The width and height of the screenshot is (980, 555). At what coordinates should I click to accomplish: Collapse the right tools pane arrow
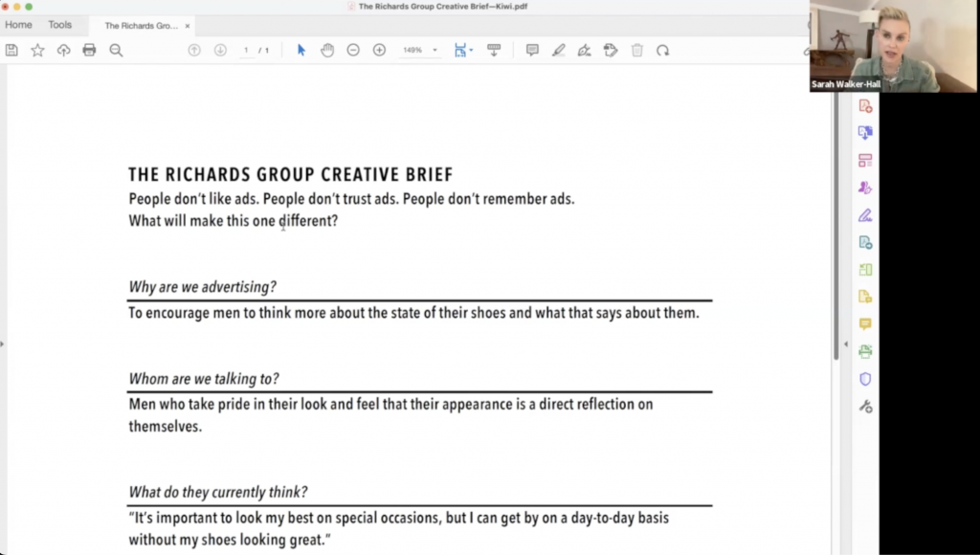[845, 344]
